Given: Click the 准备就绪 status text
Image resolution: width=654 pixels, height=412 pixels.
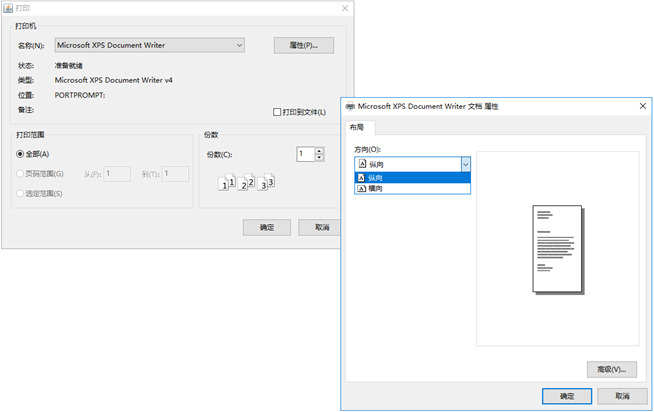Looking at the screenshot, I should [x=68, y=65].
